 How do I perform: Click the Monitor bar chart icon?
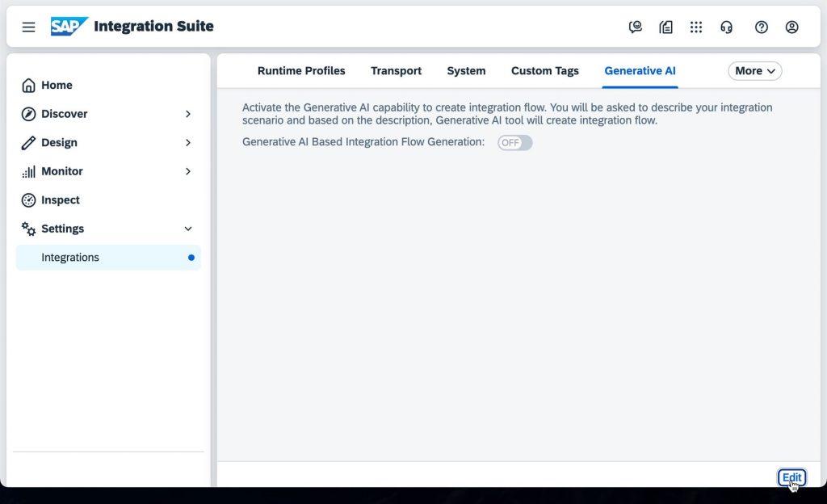point(28,172)
